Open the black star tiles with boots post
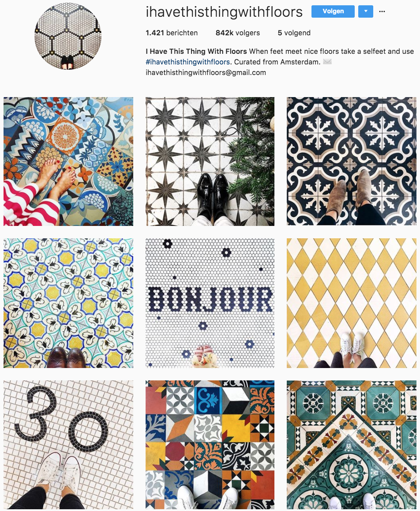The height and width of the screenshot is (511, 420). 210,162
